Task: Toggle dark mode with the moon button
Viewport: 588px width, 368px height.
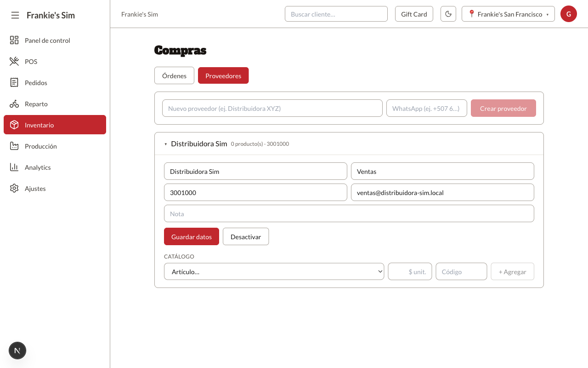Action: 448,14
